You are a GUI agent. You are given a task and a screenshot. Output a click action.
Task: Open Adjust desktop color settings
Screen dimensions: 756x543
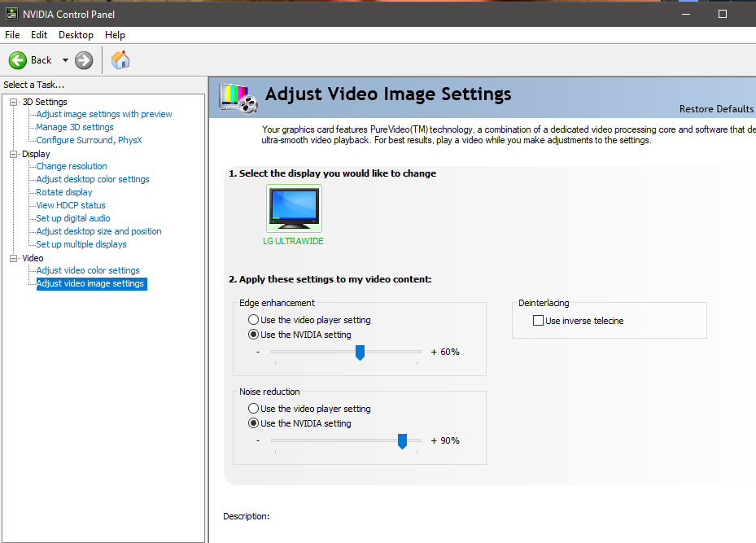click(93, 179)
